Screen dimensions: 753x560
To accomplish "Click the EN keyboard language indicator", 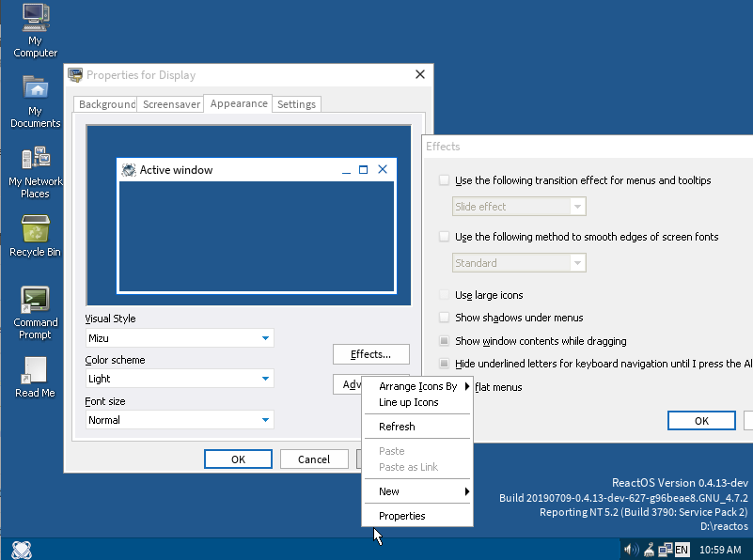I will coord(682,550).
